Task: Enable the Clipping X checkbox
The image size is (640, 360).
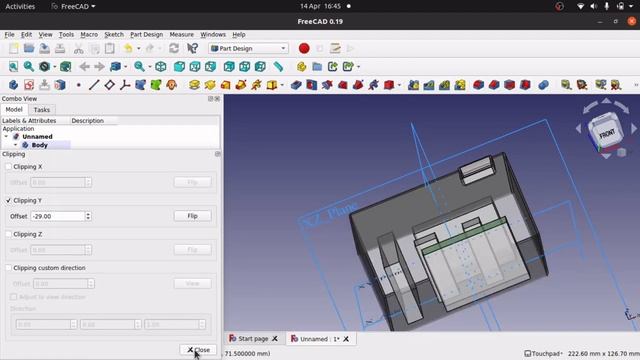Action: [x=9, y=167]
